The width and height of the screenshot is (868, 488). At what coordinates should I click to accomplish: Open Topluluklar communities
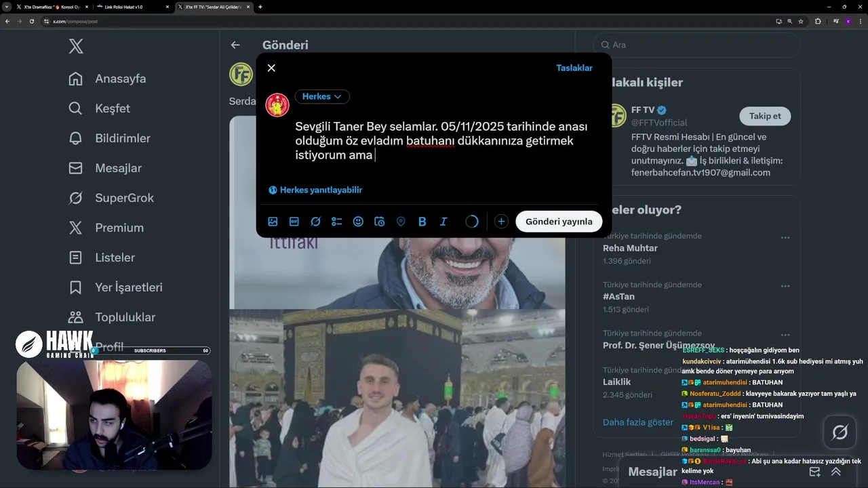click(x=112, y=317)
